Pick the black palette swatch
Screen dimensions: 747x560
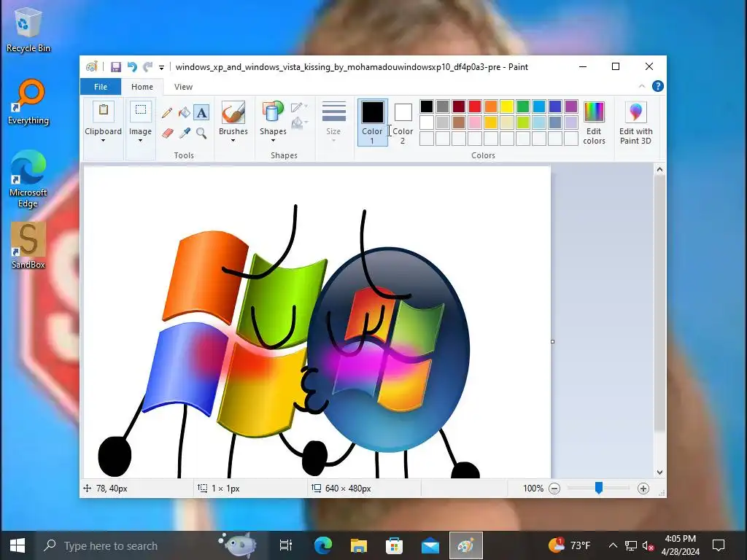tap(426, 106)
